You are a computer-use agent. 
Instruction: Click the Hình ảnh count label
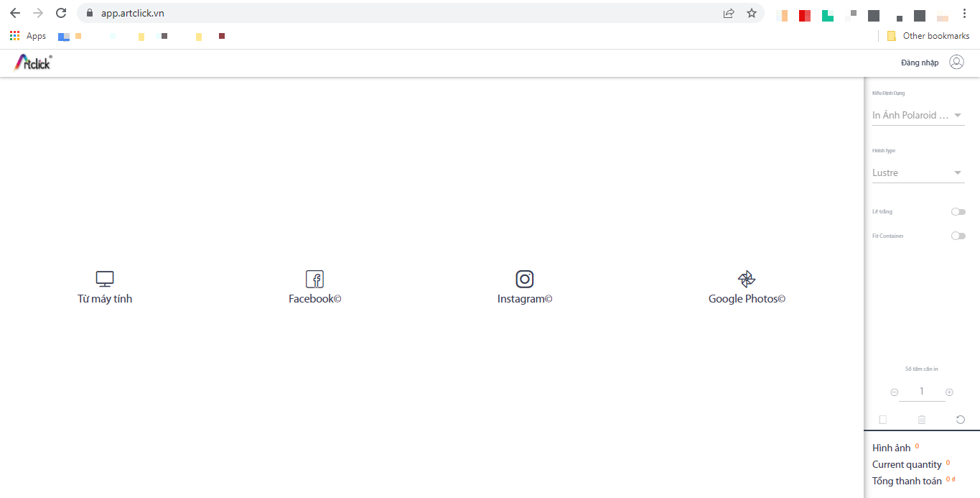click(x=891, y=448)
